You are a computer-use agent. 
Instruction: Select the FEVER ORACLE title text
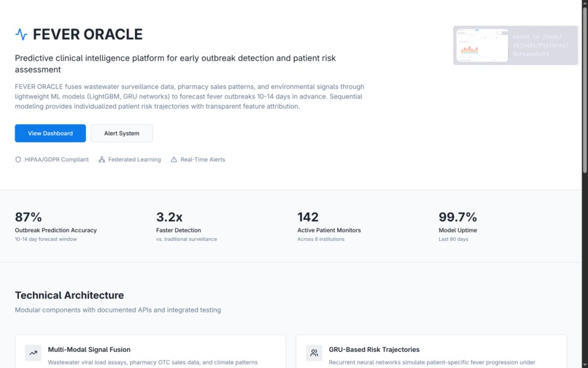point(88,34)
